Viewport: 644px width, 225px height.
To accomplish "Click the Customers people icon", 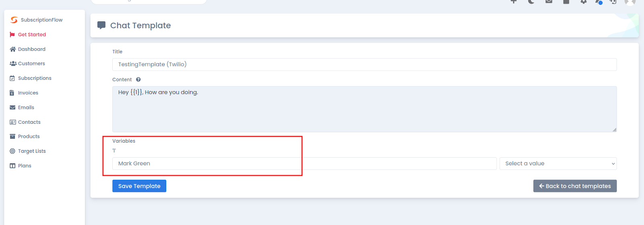I will [x=13, y=64].
